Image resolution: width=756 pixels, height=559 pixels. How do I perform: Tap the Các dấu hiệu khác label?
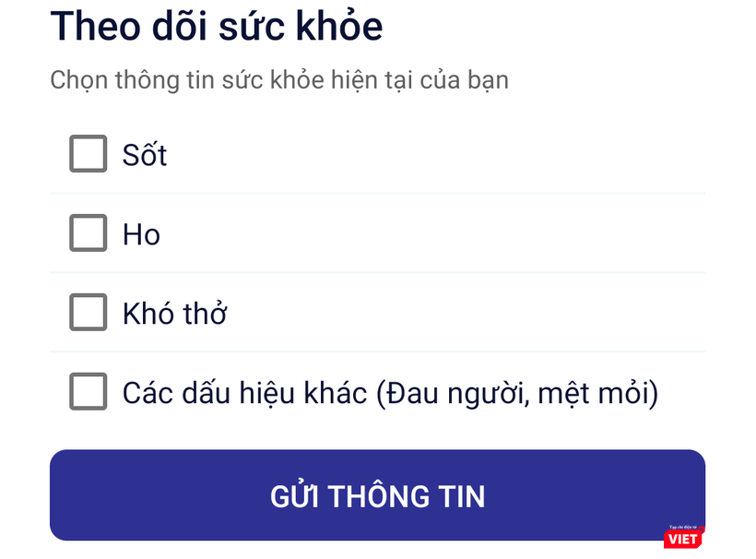245,394
